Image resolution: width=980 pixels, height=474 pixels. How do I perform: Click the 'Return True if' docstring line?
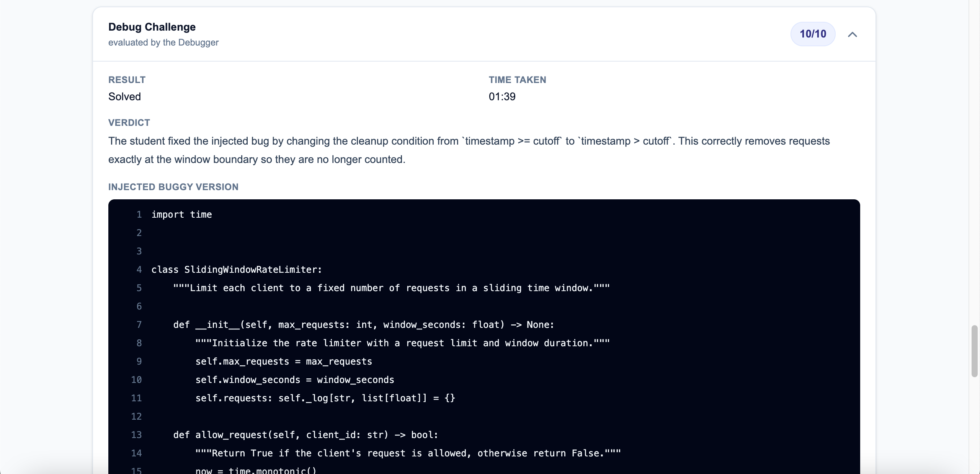coord(408,453)
